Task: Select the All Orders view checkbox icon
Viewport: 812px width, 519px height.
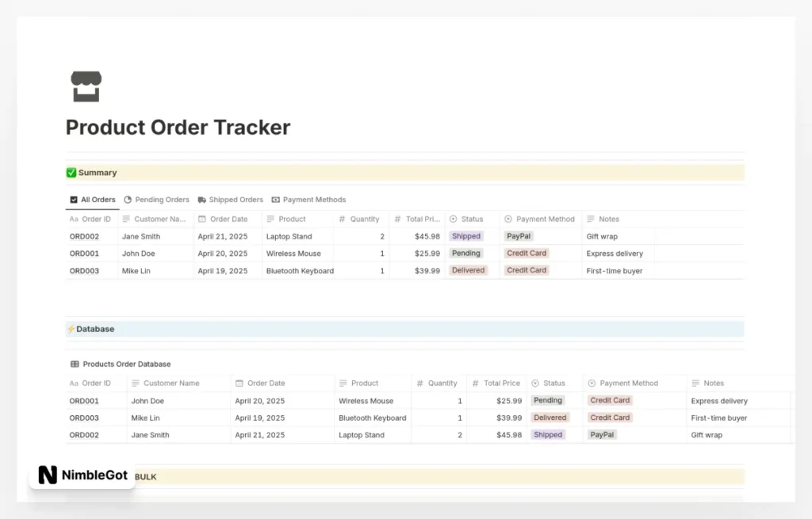Action: (x=73, y=199)
